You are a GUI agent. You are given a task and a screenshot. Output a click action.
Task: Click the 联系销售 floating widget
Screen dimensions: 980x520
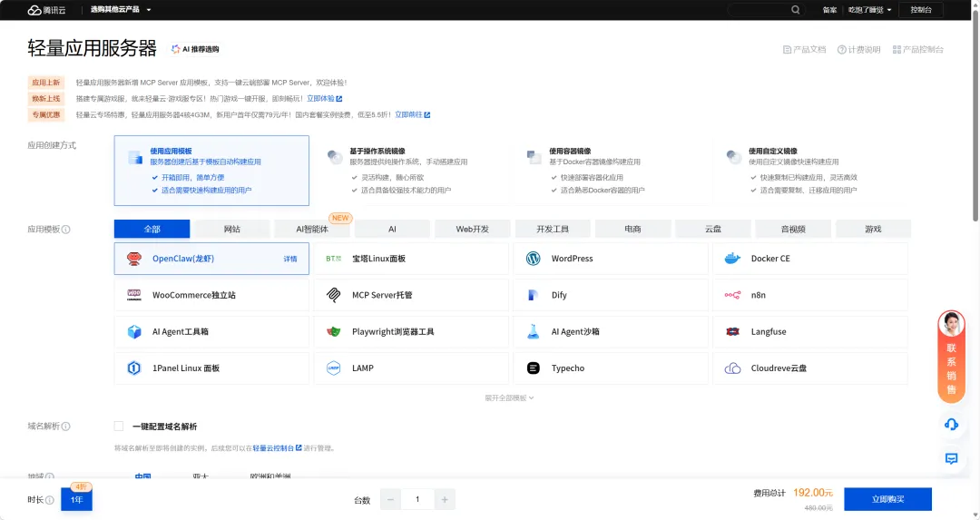[x=951, y=357]
